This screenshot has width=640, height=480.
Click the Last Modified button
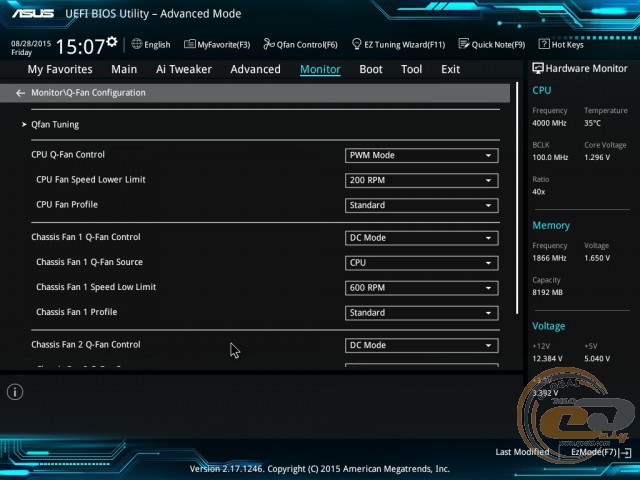point(522,452)
